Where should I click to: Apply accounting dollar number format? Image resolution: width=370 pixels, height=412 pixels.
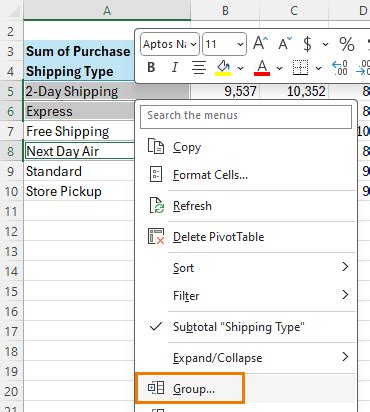click(x=307, y=44)
